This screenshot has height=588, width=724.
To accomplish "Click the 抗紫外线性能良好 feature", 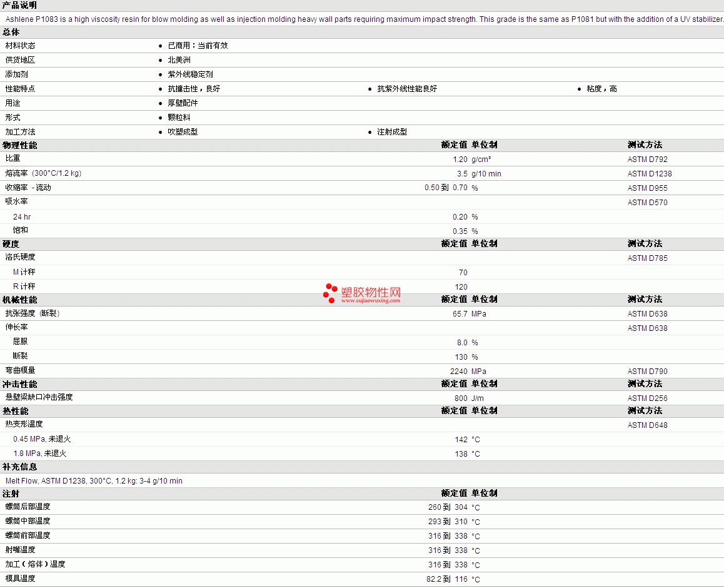I will click(x=407, y=89).
